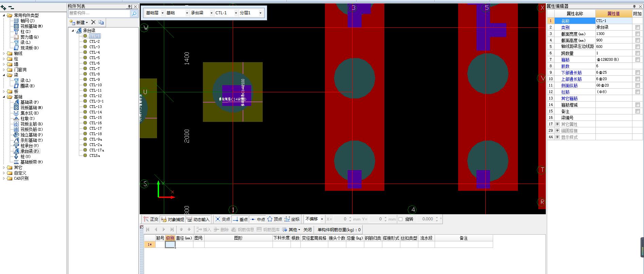Expand the 门窗洞 folder

[4, 70]
